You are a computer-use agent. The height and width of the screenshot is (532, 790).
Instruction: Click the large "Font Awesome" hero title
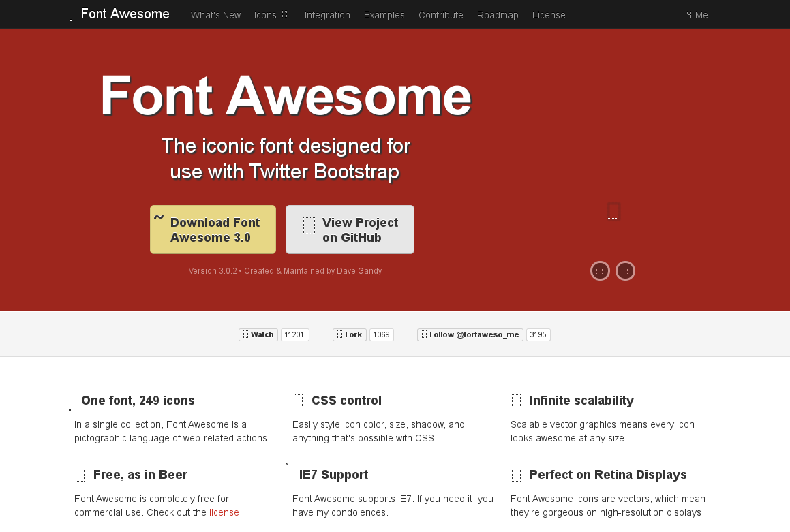click(286, 95)
